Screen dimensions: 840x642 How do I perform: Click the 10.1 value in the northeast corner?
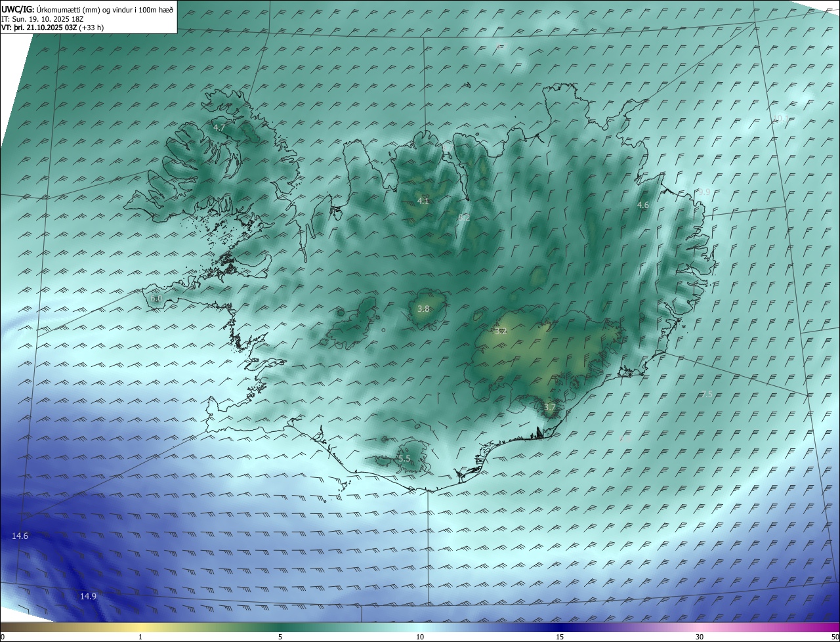(x=780, y=118)
